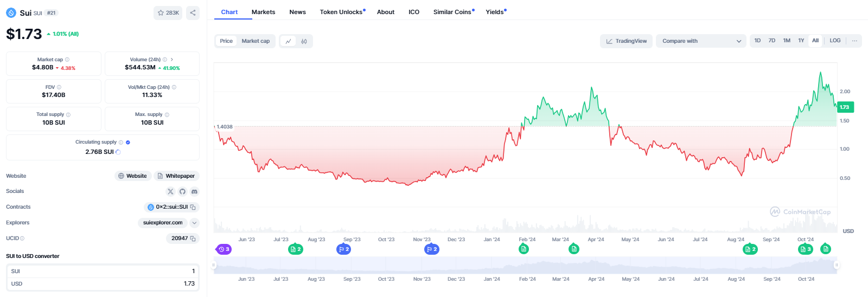
Task: Open the Whitepaper link
Action: (x=177, y=176)
